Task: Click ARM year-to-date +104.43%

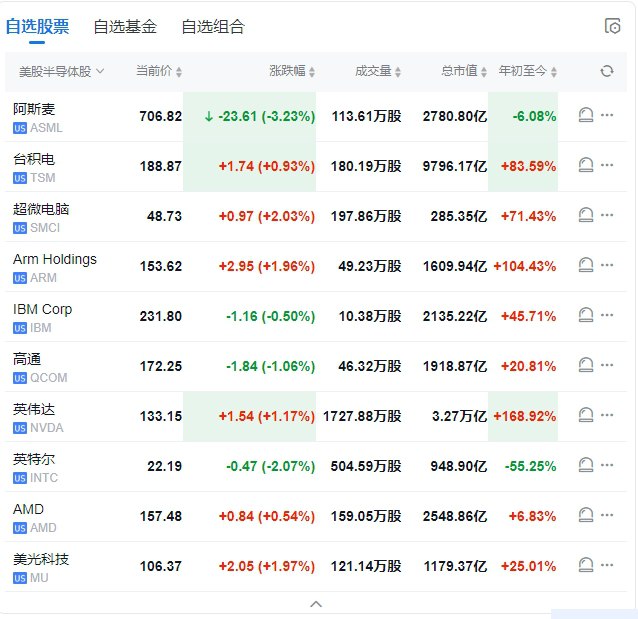Action: (x=524, y=267)
